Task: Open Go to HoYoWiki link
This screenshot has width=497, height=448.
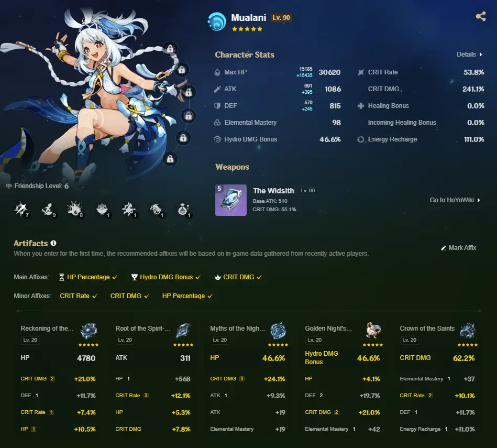Action: pyautogui.click(x=455, y=200)
